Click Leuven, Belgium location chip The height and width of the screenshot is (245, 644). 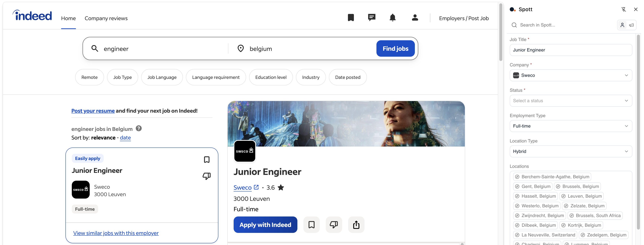click(x=582, y=196)
